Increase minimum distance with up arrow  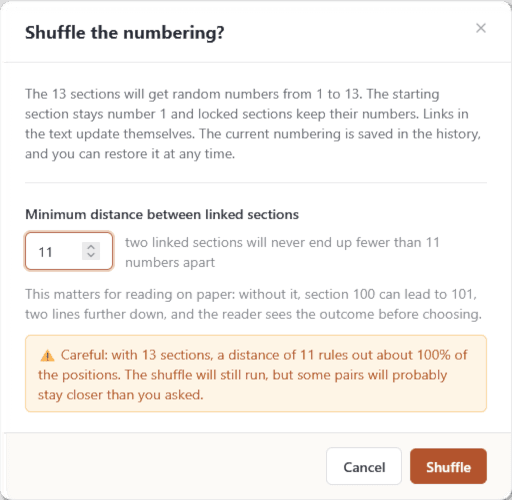(x=91, y=247)
